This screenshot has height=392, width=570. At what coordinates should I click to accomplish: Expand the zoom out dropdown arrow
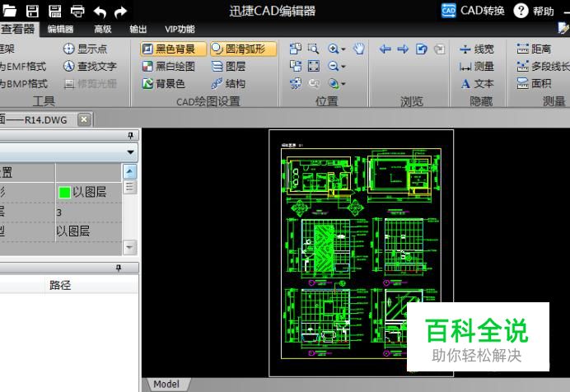(x=343, y=67)
